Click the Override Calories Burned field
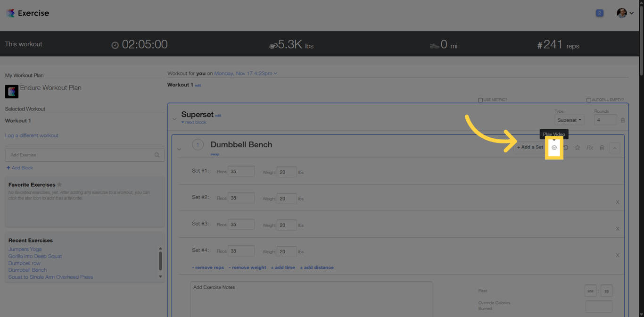Screen dimensions: 644x317 tap(599, 306)
